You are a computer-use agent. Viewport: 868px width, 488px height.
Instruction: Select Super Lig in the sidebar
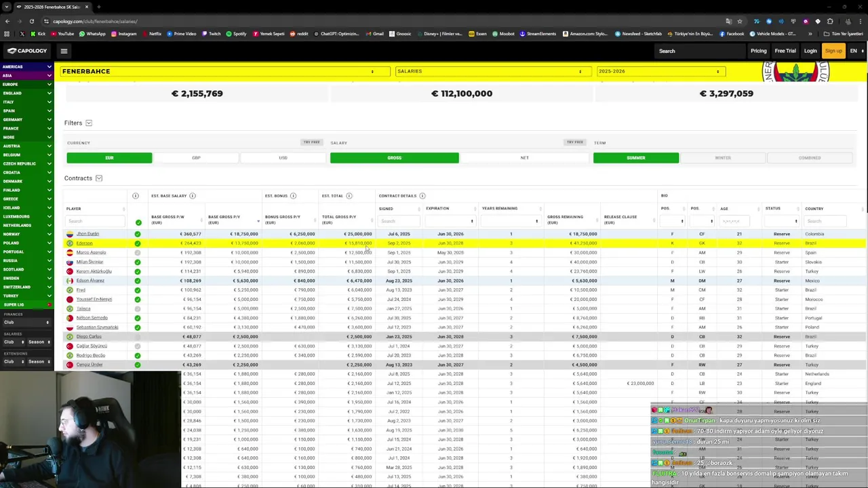point(26,304)
